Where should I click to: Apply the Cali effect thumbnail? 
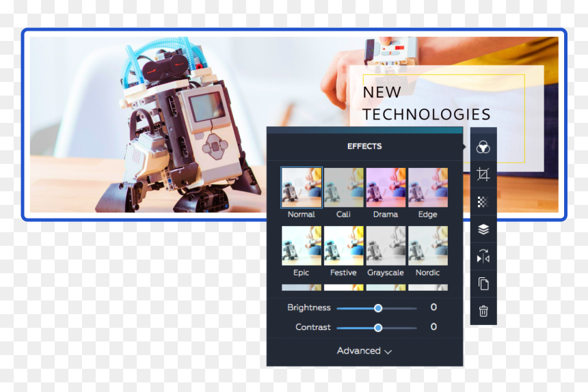coord(343,188)
